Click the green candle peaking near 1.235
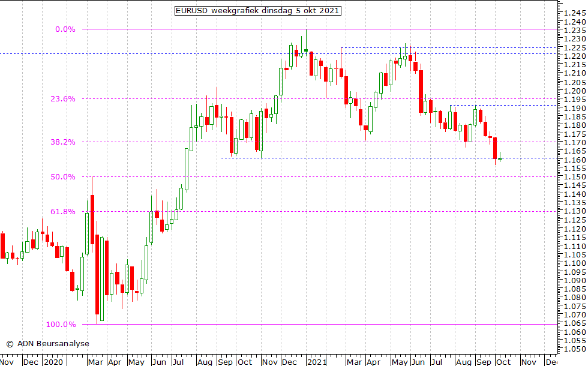The image size is (588, 366). pos(306,43)
